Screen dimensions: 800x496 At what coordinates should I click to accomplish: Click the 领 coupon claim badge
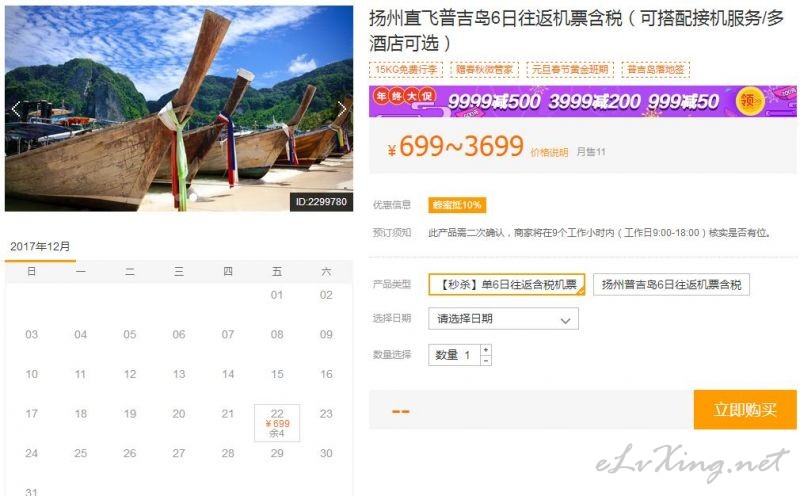click(x=749, y=101)
